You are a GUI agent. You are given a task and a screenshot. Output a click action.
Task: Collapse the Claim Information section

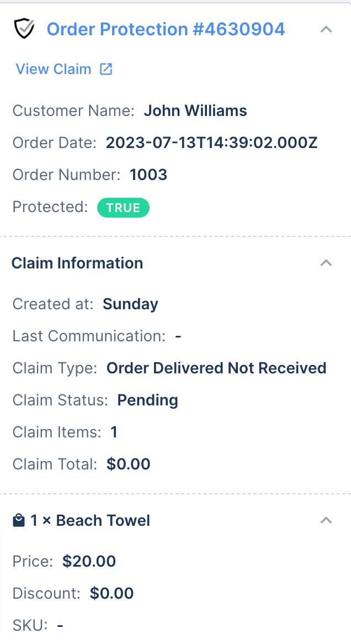[x=326, y=263]
